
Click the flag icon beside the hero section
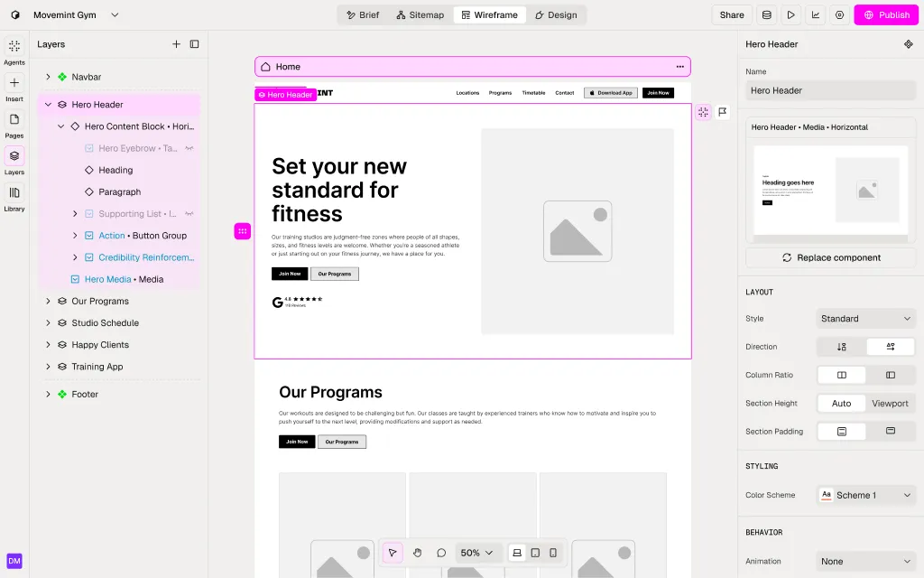click(x=723, y=112)
